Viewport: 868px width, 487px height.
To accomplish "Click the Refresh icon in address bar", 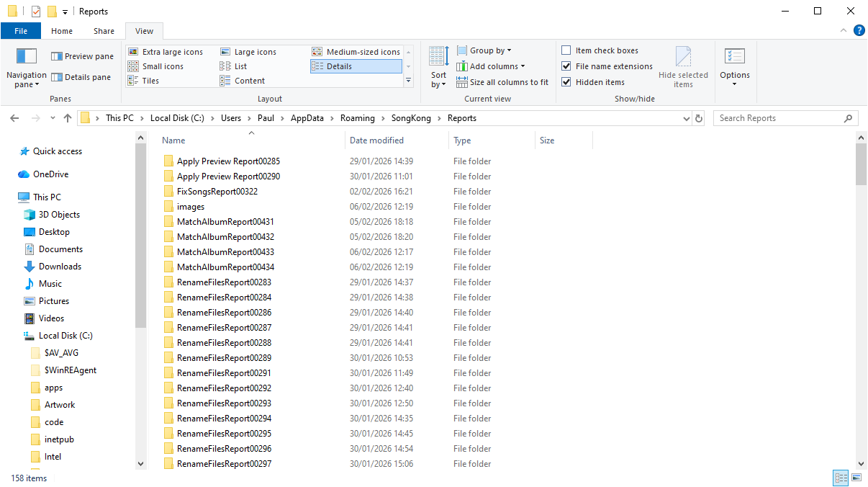I will (698, 118).
